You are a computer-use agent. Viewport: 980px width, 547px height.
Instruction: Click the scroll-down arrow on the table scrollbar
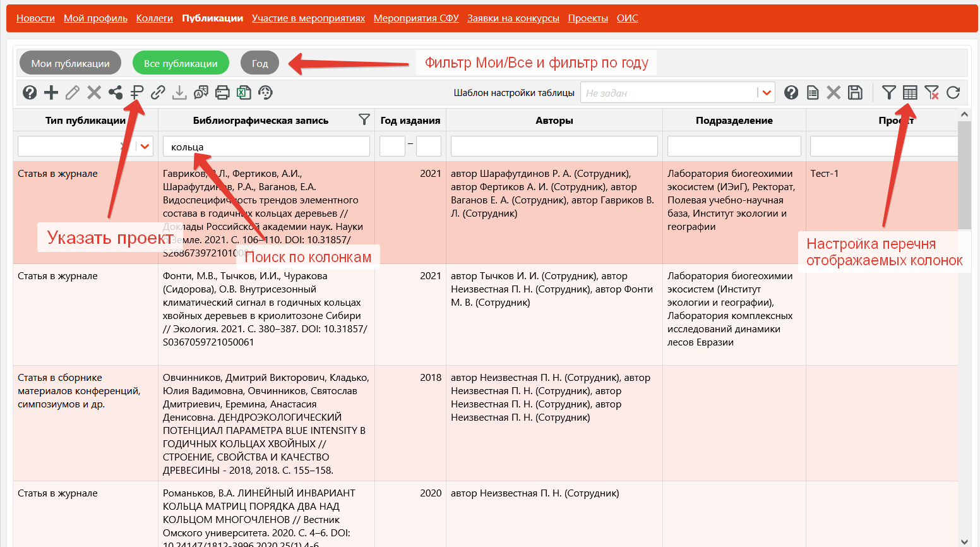[x=964, y=541]
